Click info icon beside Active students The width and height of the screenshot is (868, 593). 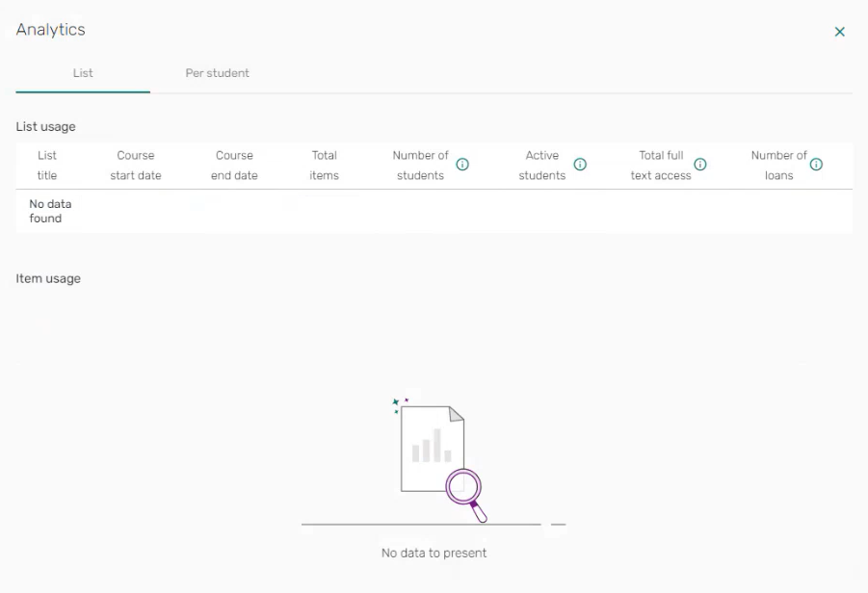coord(580,165)
